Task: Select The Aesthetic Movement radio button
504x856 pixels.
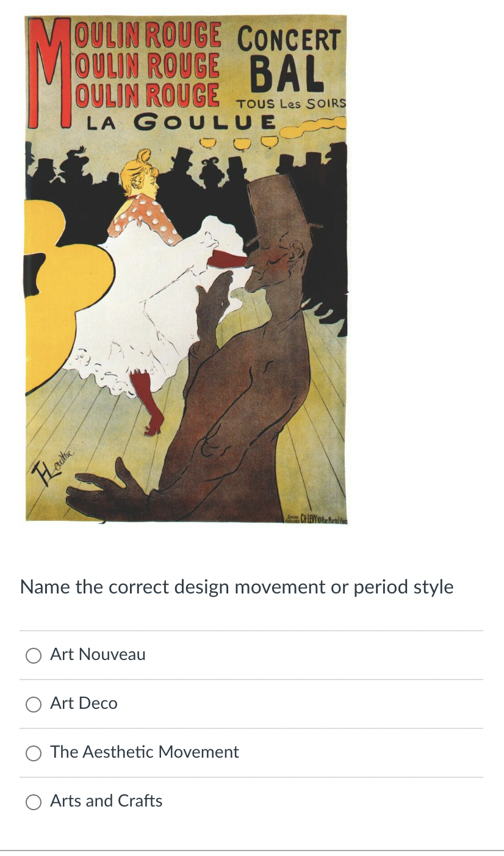Action: (34, 753)
